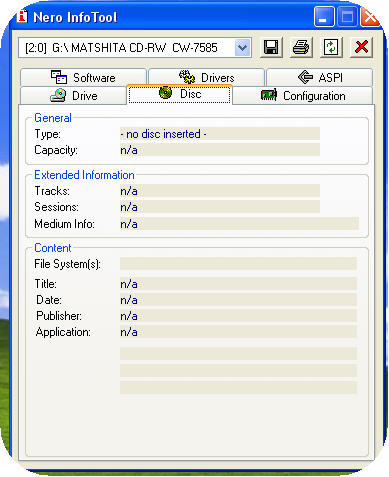The image size is (389, 477).
Task: Click the 'Medium Info:' label
Action: [64, 224]
